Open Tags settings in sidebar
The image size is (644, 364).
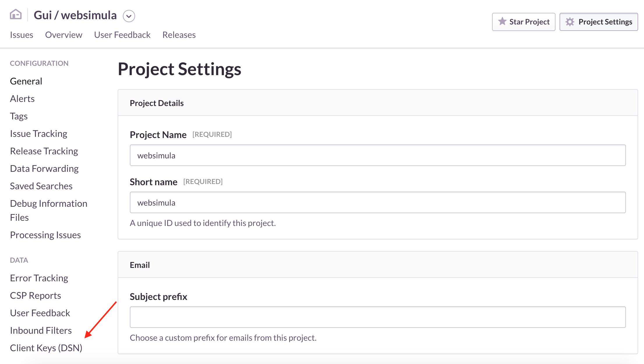point(19,116)
